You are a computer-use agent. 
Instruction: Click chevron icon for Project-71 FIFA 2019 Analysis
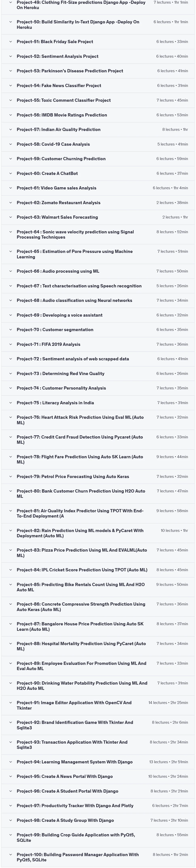pyautogui.click(x=10, y=344)
